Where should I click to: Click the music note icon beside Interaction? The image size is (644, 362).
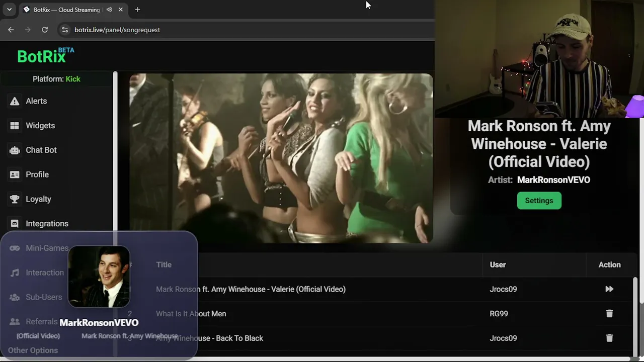[x=15, y=273]
